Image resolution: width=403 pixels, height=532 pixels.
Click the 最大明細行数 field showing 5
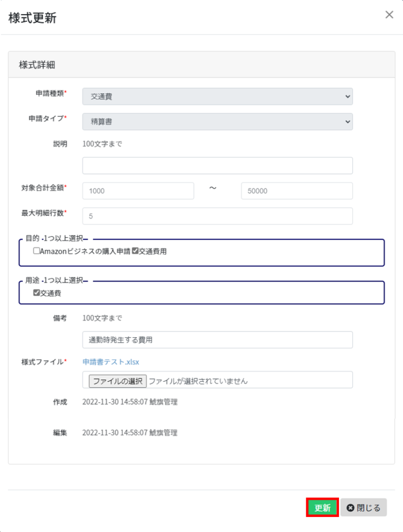pyautogui.click(x=217, y=216)
